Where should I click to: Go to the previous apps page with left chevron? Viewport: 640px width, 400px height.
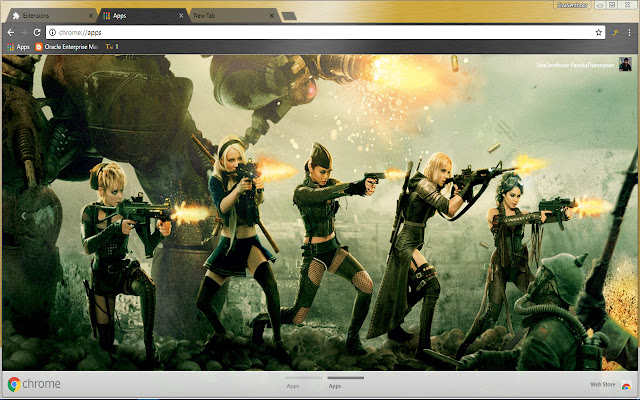[x=23, y=216]
